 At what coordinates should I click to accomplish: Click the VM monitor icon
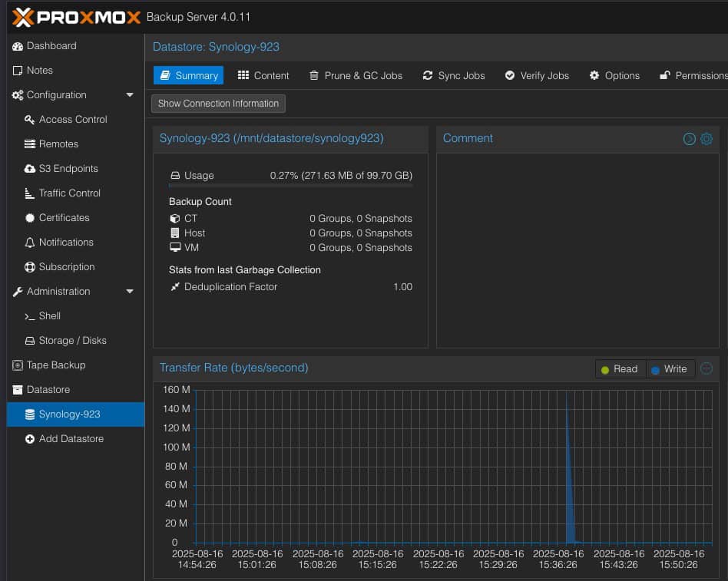tap(175, 247)
